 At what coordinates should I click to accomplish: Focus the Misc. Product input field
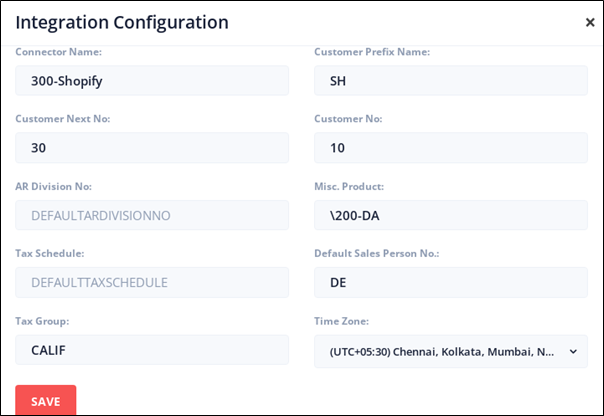pyautogui.click(x=450, y=215)
